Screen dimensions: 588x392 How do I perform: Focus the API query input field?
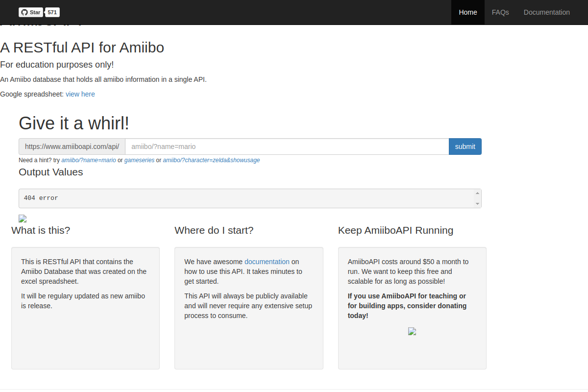click(x=287, y=147)
